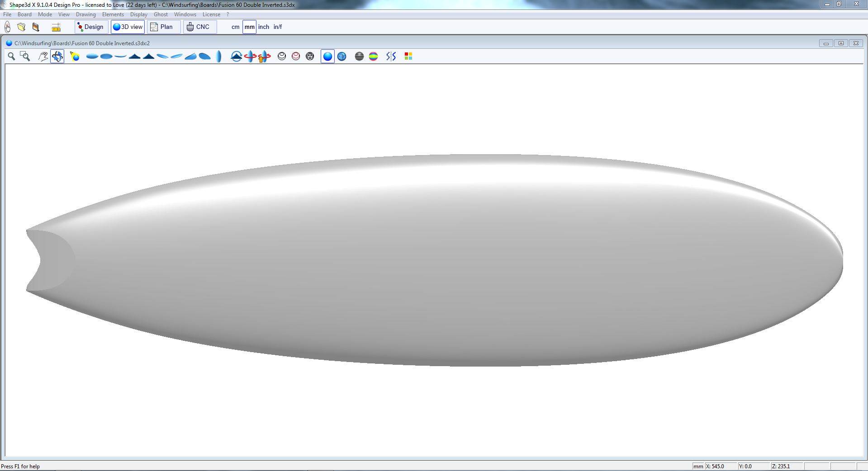Select the mm unit option
The height and width of the screenshot is (471, 868).
(249, 27)
